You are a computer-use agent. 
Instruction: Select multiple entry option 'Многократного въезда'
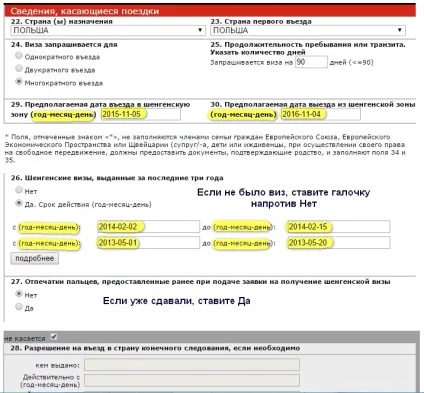pyautogui.click(x=19, y=82)
